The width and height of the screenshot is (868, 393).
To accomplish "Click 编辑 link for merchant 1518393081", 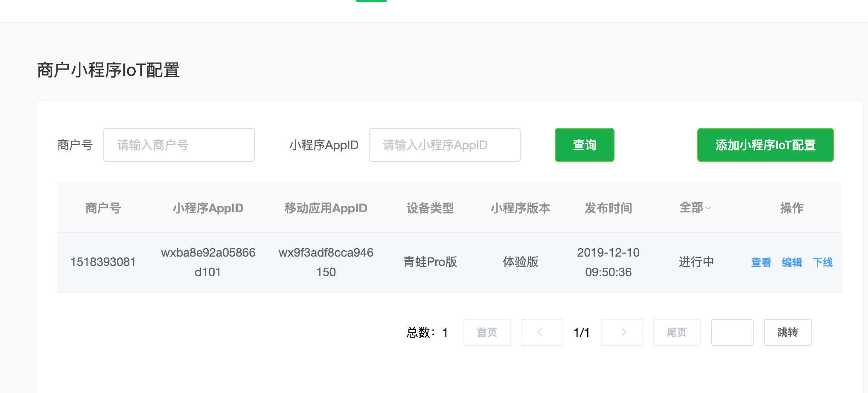I will (792, 262).
